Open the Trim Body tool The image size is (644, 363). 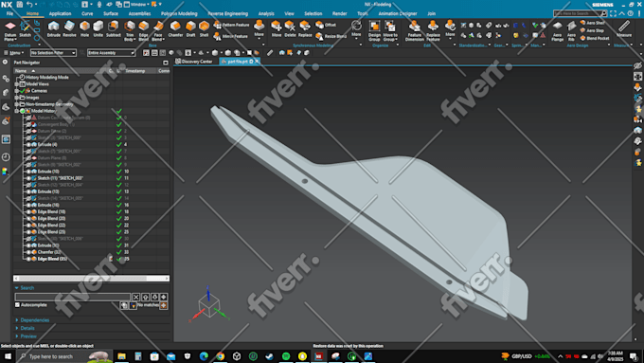(130, 31)
